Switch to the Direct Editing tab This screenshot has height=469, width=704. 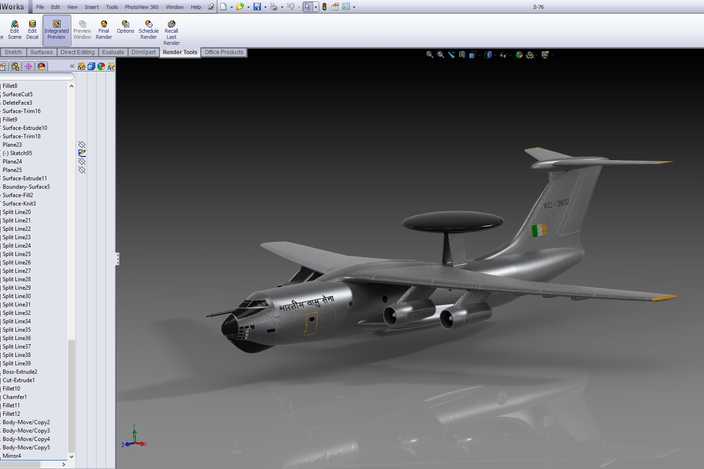click(x=77, y=52)
